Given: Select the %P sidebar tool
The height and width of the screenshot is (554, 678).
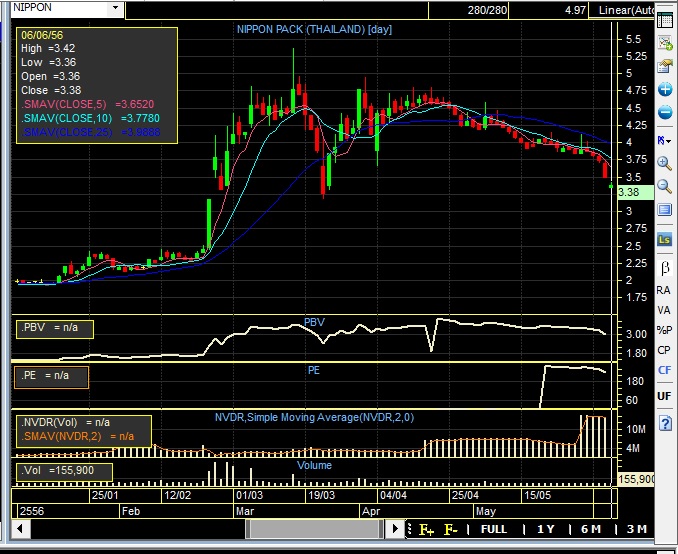Looking at the screenshot, I should tap(664, 330).
